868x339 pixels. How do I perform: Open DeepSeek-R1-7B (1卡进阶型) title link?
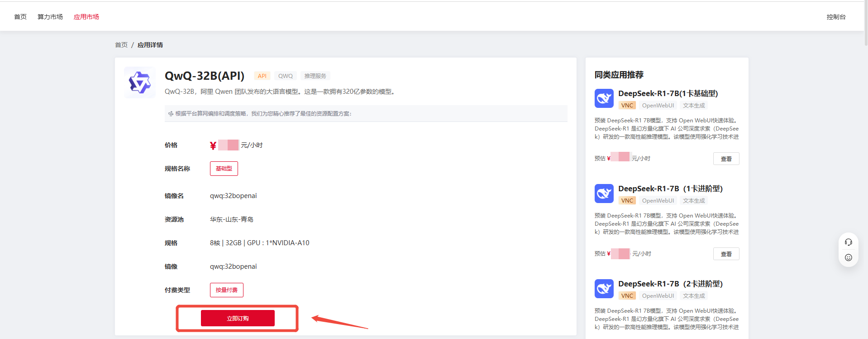pos(670,189)
